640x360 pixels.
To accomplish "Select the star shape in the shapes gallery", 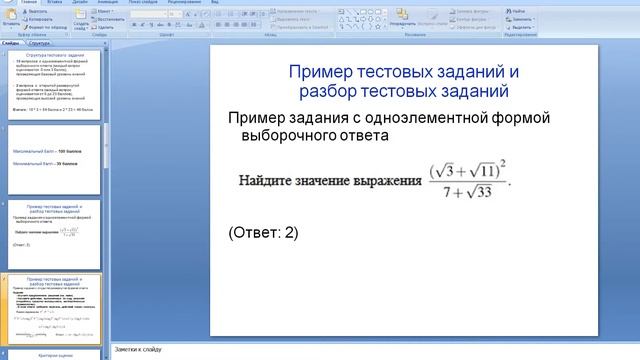I will pyautogui.click(x=378, y=27).
